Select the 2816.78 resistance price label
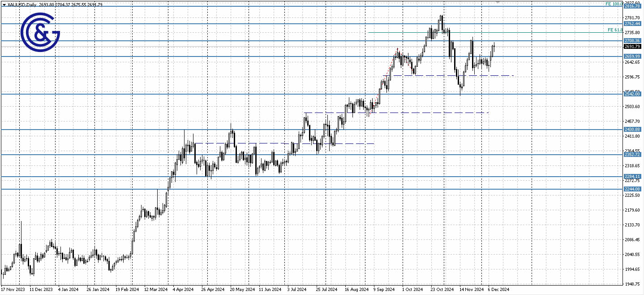This screenshot has width=644, height=295. pos(633,6)
